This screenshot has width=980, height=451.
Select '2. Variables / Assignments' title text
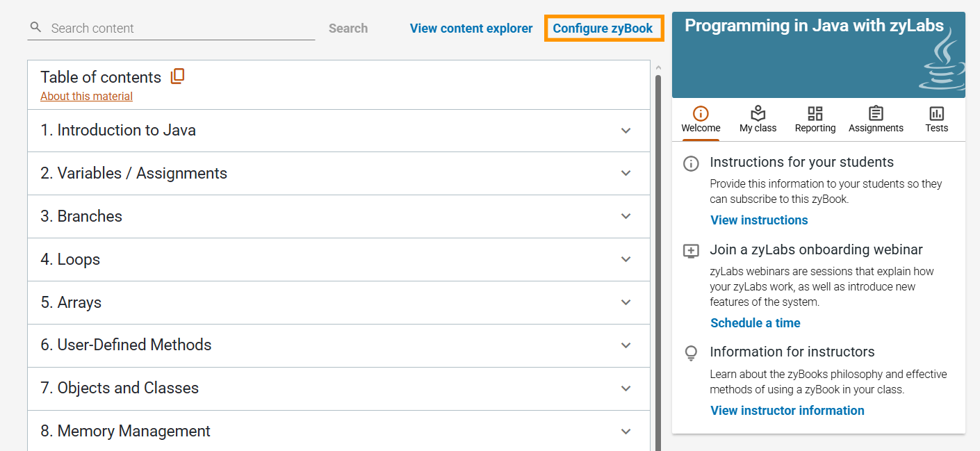(x=133, y=174)
